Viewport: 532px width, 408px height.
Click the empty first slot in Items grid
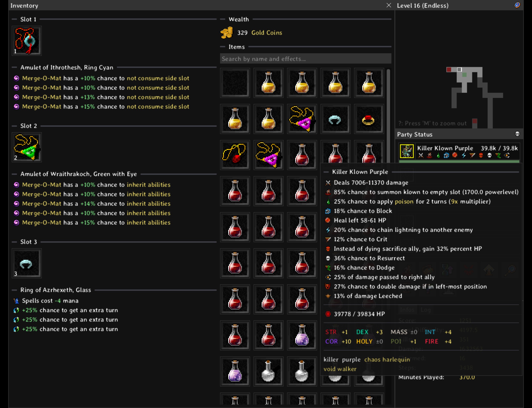(235, 83)
